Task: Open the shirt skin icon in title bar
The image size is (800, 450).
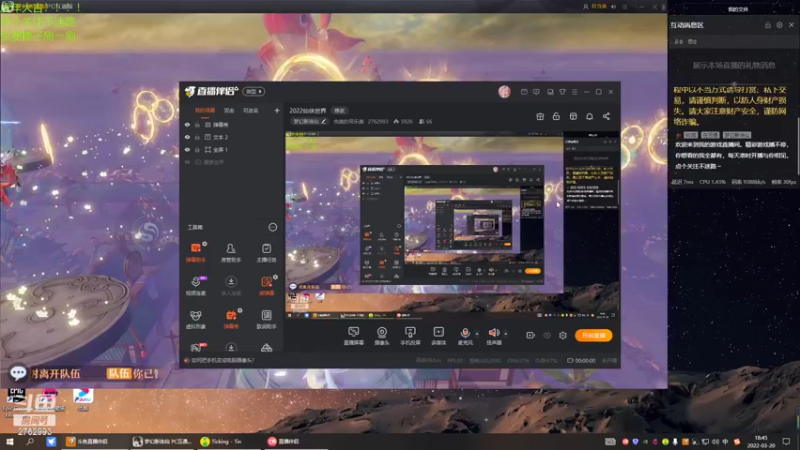Action: pos(562,92)
